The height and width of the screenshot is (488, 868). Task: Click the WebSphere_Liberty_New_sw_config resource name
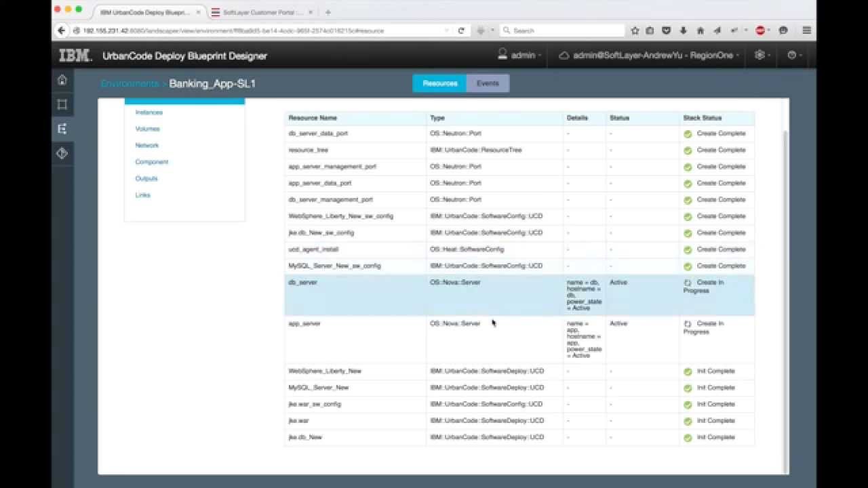click(340, 216)
